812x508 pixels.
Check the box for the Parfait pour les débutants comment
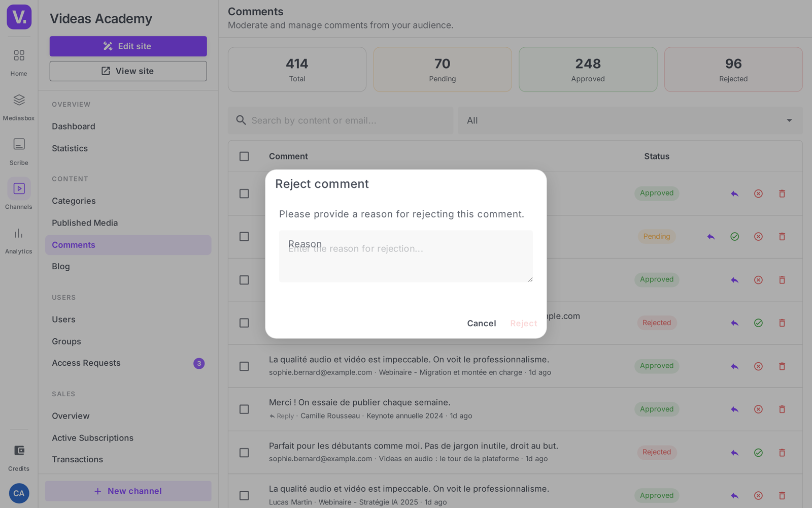pos(244,453)
